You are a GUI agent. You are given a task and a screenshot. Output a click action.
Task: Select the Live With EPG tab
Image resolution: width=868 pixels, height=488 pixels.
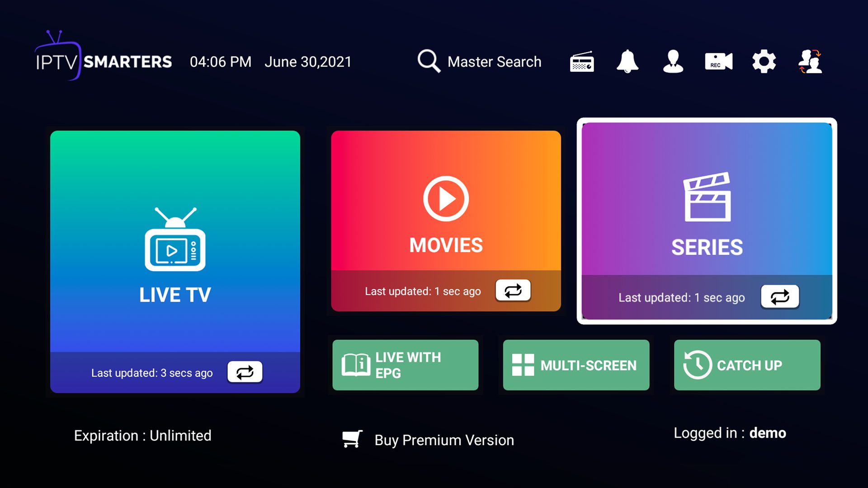coord(406,365)
